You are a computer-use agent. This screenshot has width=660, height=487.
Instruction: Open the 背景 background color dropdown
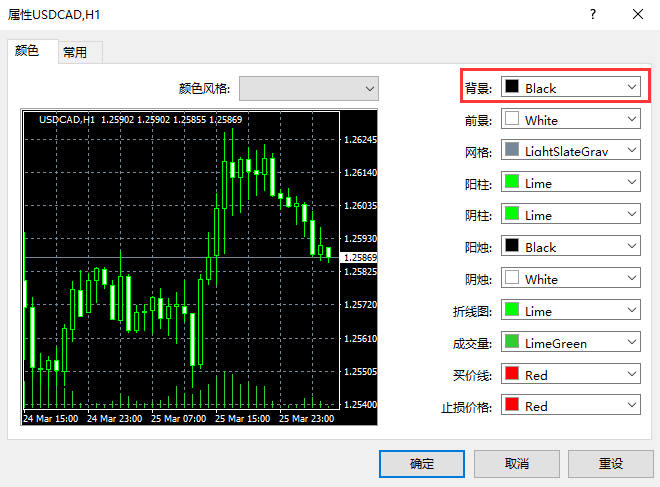coord(570,88)
